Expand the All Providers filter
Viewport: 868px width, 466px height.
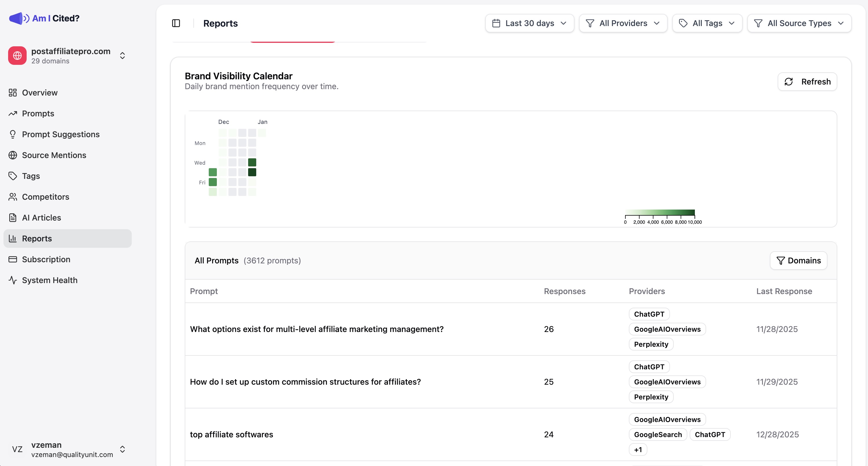(623, 23)
